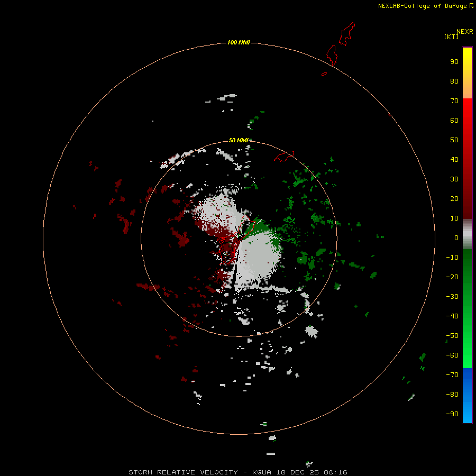Click the 50 value on the velocity scale
Viewport: 476px width, 476px height.
pos(454,140)
